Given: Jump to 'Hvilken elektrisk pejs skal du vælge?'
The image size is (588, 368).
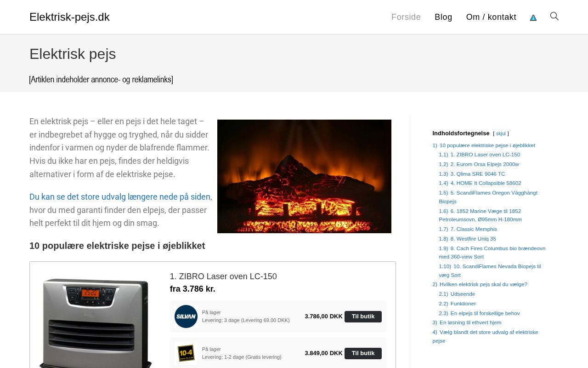Looking at the screenshot, I should pos(480,284).
